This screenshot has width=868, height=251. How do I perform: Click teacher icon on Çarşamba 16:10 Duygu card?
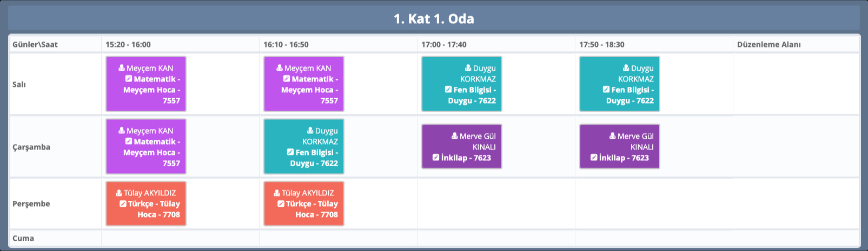coord(310,131)
